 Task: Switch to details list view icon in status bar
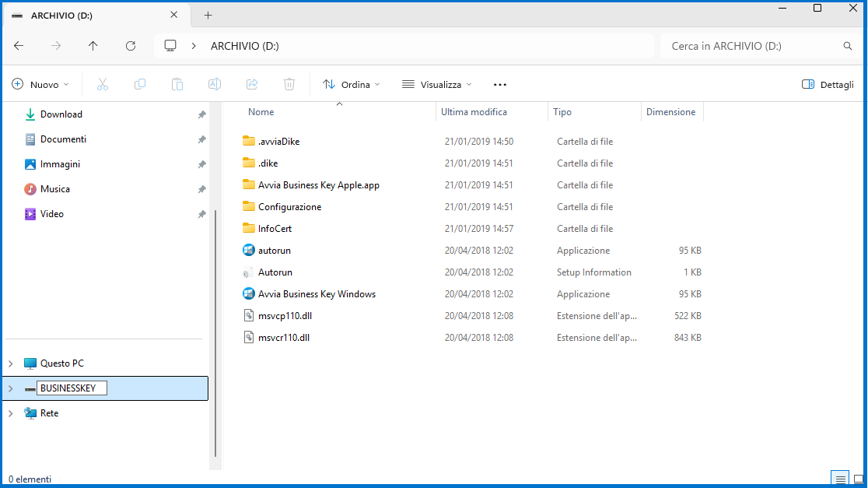(x=840, y=479)
